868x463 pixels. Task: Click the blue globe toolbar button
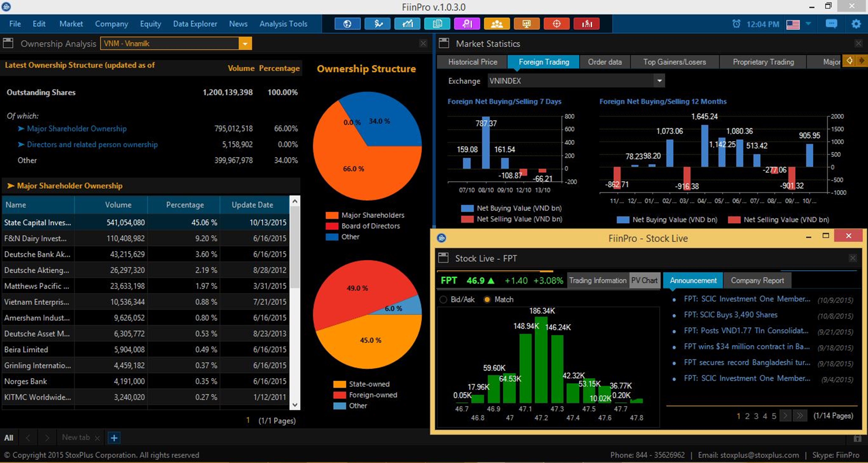(x=347, y=24)
